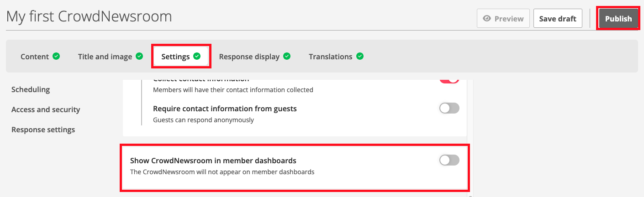The width and height of the screenshot is (644, 197).
Task: Publish the CrowdNewsroom
Action: coord(618,19)
